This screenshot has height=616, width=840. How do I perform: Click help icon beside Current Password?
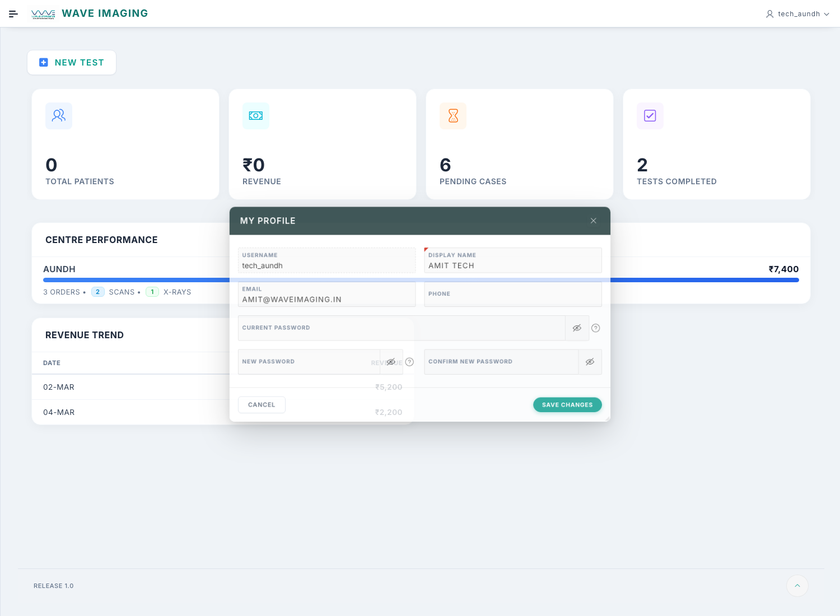click(596, 328)
